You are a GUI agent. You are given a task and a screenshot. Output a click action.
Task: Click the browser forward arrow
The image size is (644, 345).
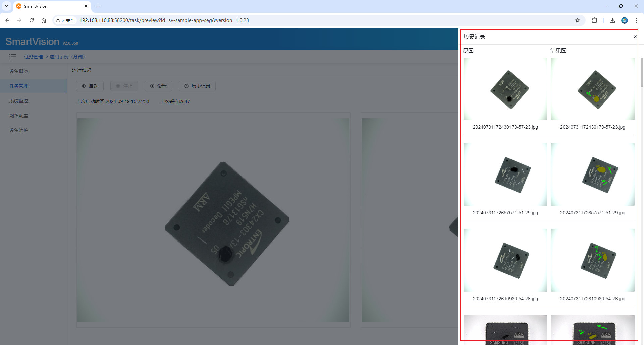tap(19, 20)
